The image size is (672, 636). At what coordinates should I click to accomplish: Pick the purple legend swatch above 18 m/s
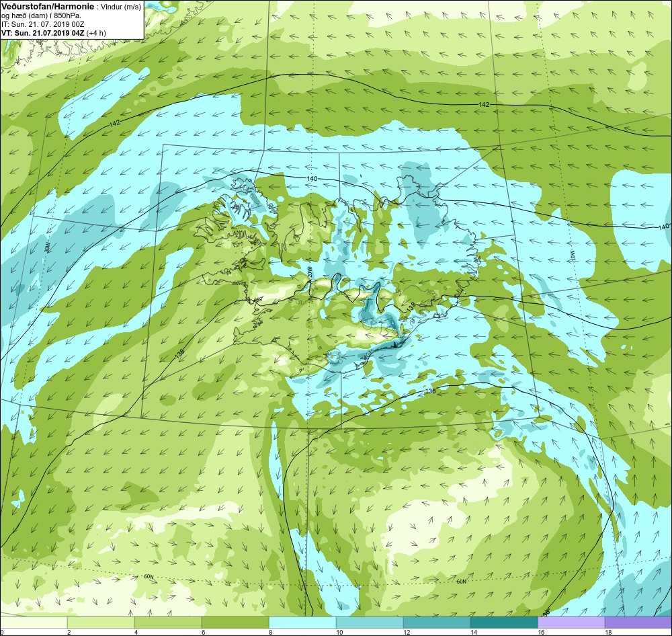(x=638, y=622)
